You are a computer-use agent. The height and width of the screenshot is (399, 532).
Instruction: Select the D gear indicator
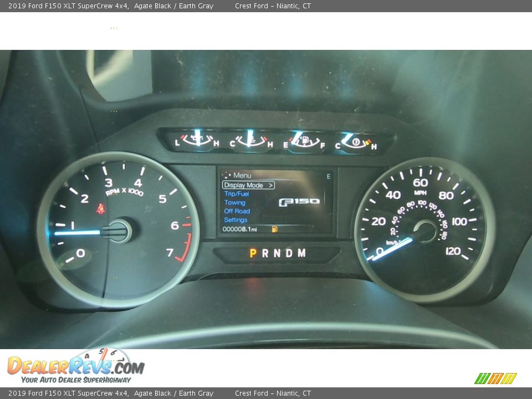289,253
